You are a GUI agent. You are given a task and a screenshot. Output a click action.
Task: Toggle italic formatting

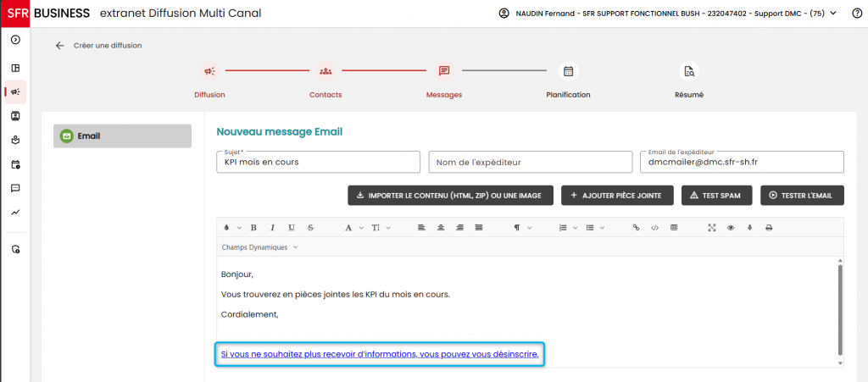coord(272,228)
